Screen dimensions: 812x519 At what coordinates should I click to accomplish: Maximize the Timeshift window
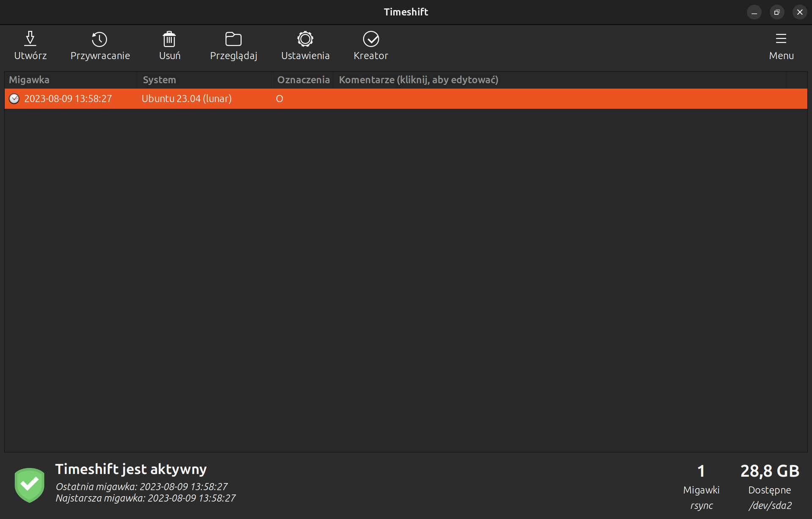(x=776, y=12)
